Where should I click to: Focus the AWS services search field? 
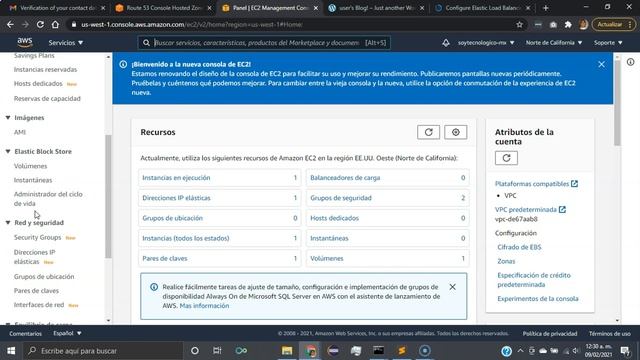(264, 42)
